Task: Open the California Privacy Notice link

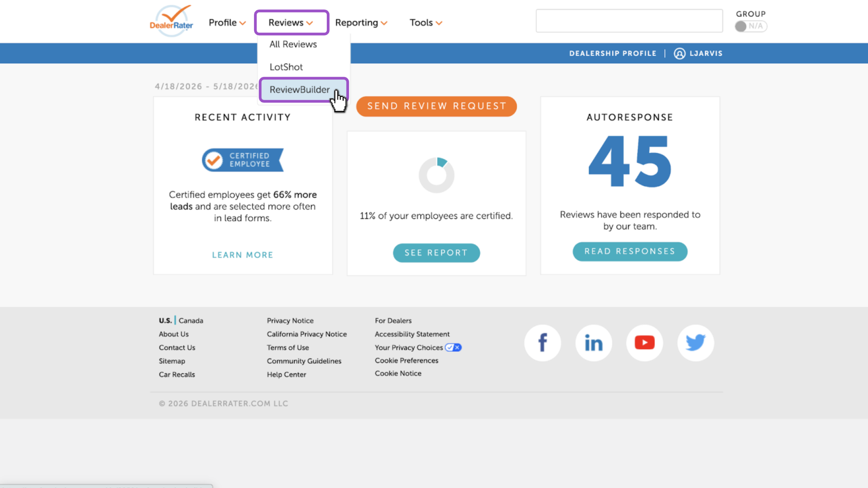Action: [x=307, y=334]
